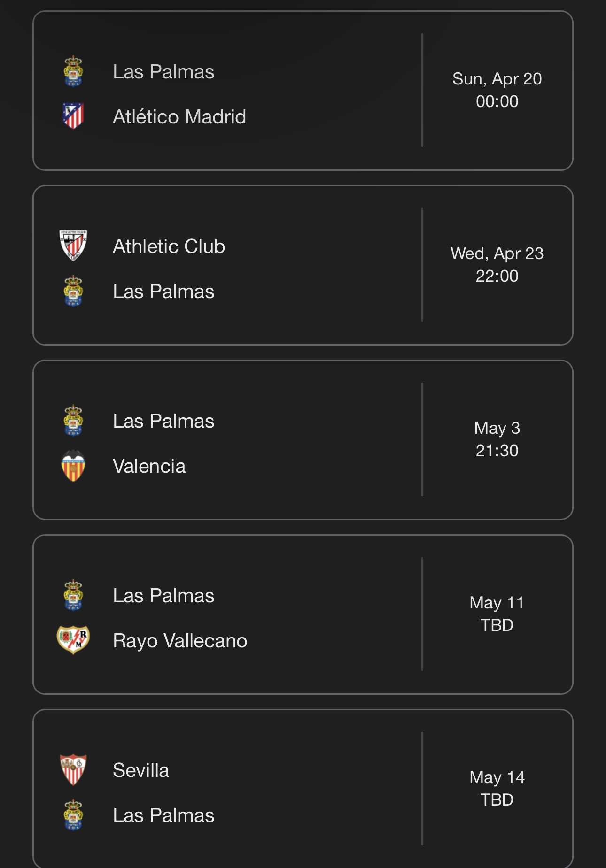Open the Athletic Club team name
Viewport: 606px width, 868px height.
(x=169, y=246)
